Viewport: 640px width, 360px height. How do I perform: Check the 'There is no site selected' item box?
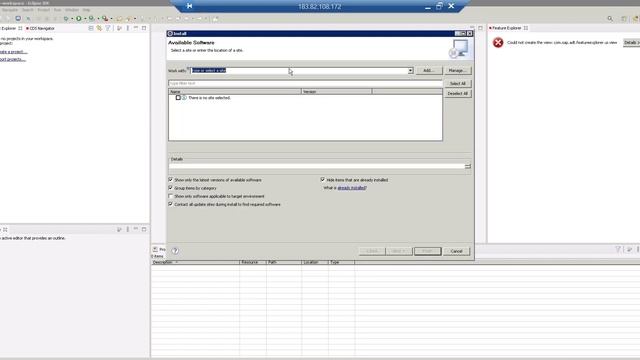point(178,98)
